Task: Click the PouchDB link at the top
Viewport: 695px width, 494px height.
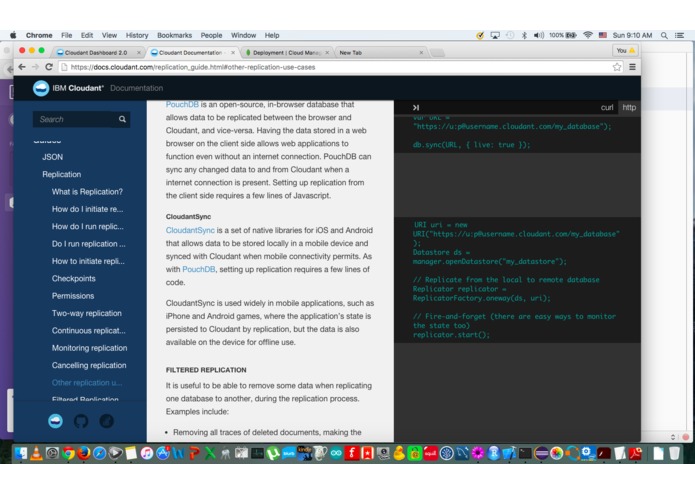Action: point(182,105)
